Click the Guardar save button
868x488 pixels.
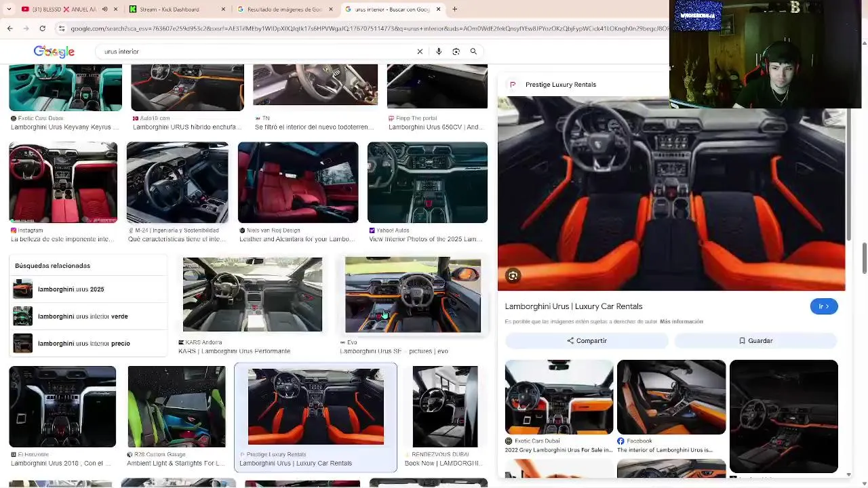(756, 341)
